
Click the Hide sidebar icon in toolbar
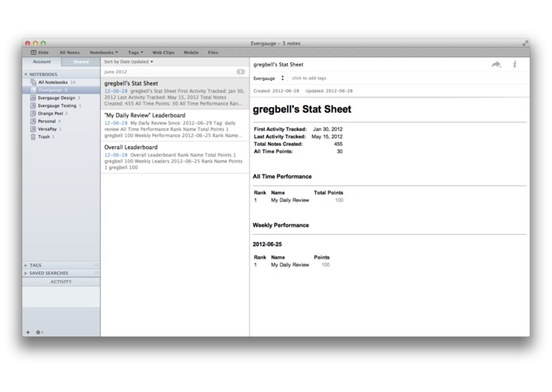(33, 52)
